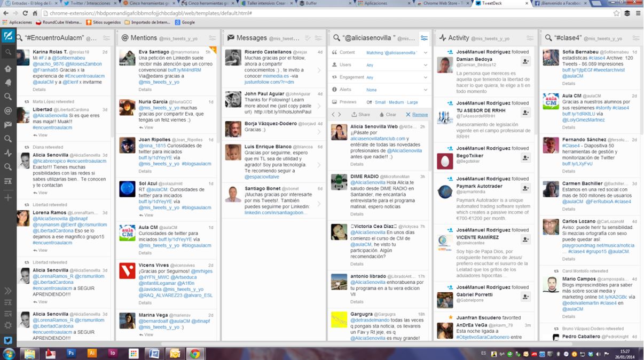Click the TweetDeck new tweet compose icon
This screenshot has width=644, height=360.
[8, 36]
